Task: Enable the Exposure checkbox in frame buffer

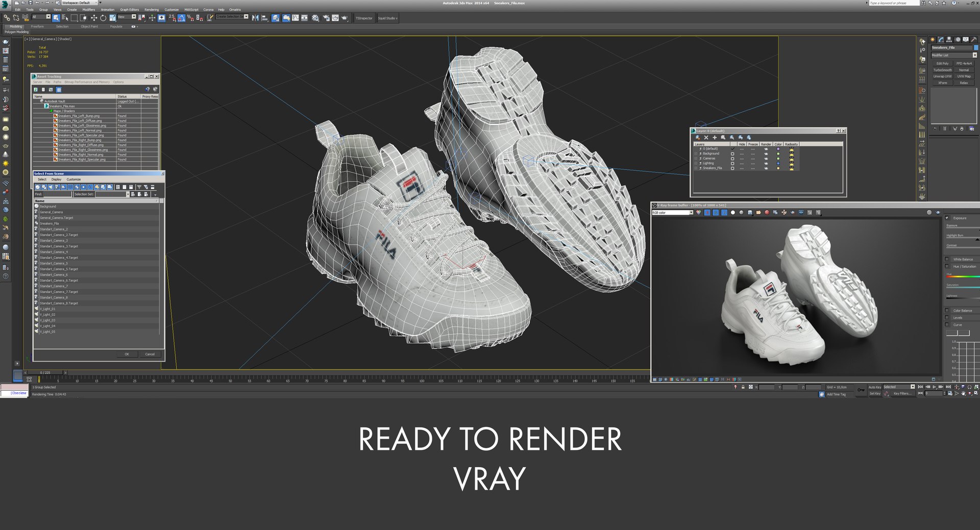Action: tap(947, 218)
